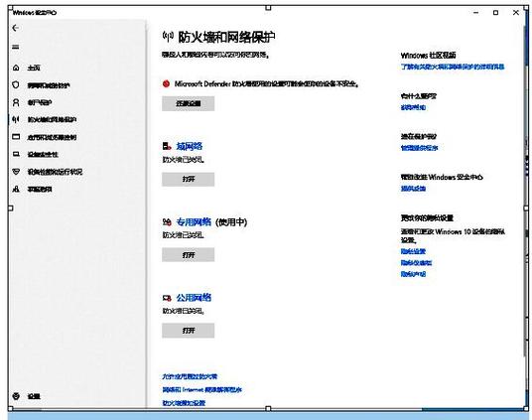This screenshot has height=420, width=532.
Task: Click the 专用网络 private network icon
Action: [167, 222]
